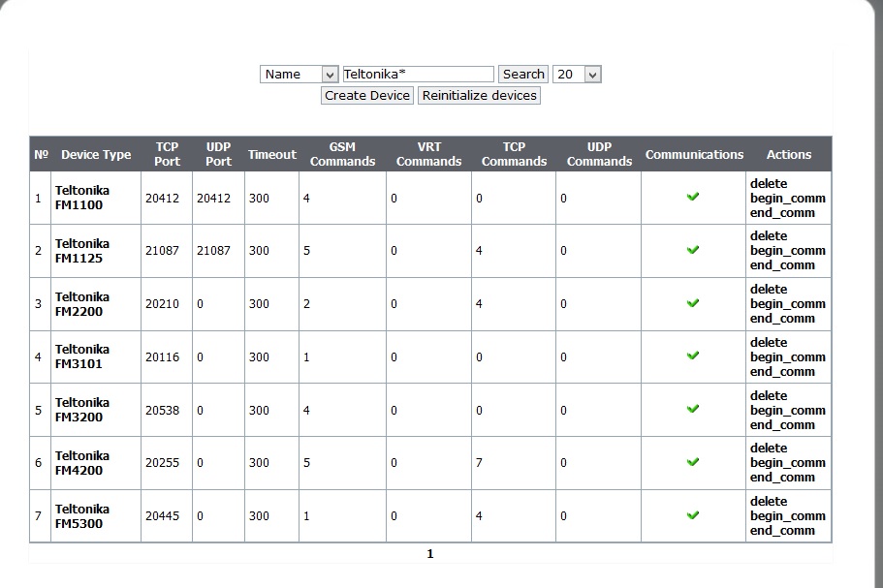Open the results-per-page dropdown showing 20
Viewport: 883px width, 588px height.
pyautogui.click(x=578, y=75)
